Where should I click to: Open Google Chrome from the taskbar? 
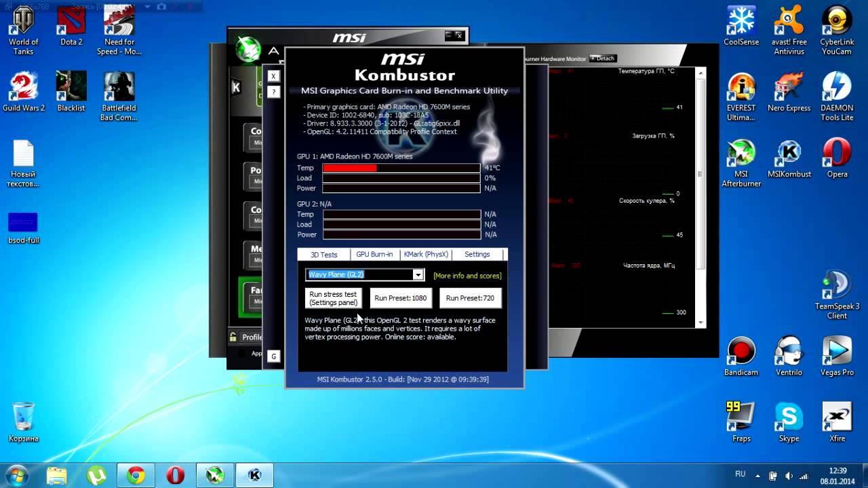pyautogui.click(x=136, y=475)
